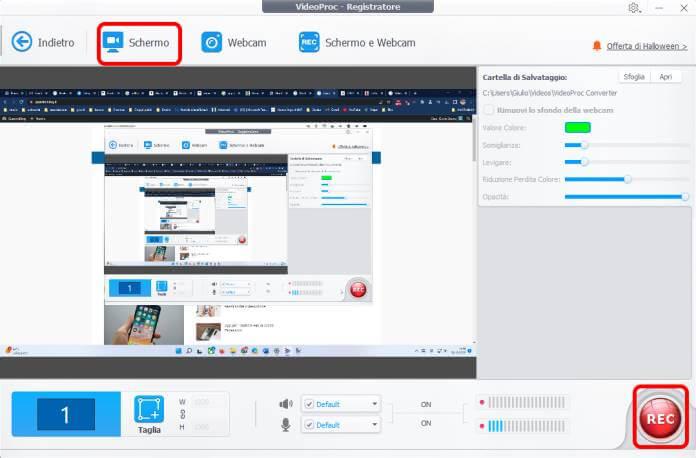Click the screen preview area

[238, 222]
